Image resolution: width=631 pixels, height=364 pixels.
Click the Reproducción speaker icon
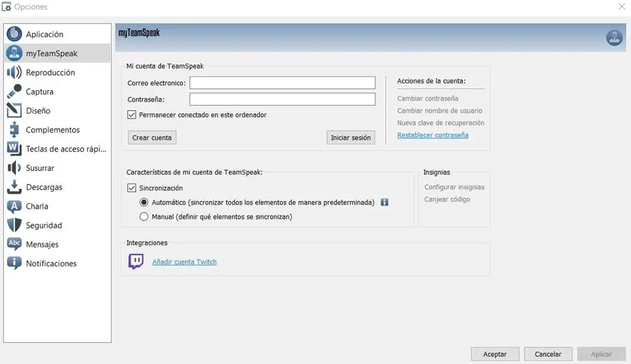coord(14,73)
